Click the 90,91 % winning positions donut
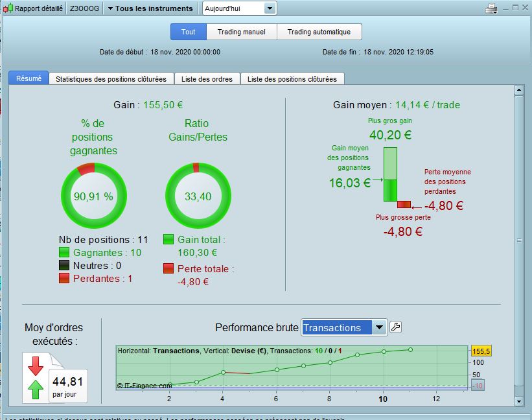This screenshot has width=532, height=420. pos(94,196)
